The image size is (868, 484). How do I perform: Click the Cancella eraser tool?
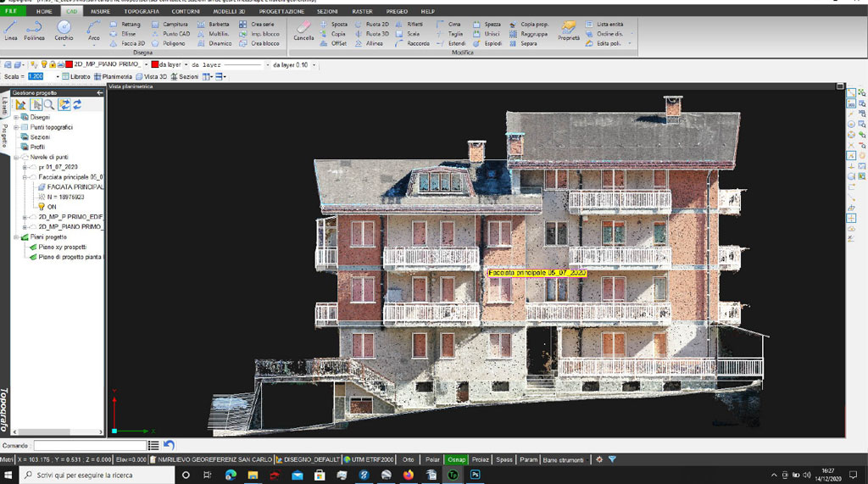[303, 30]
